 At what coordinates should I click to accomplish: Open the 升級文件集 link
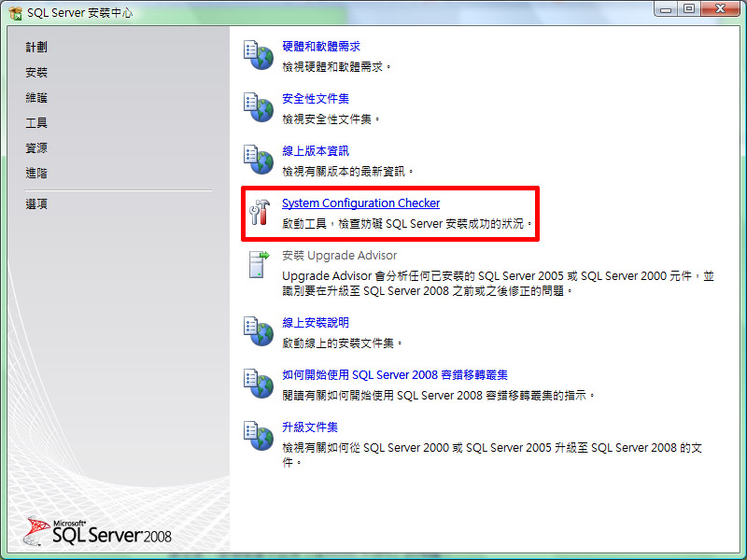(x=310, y=427)
